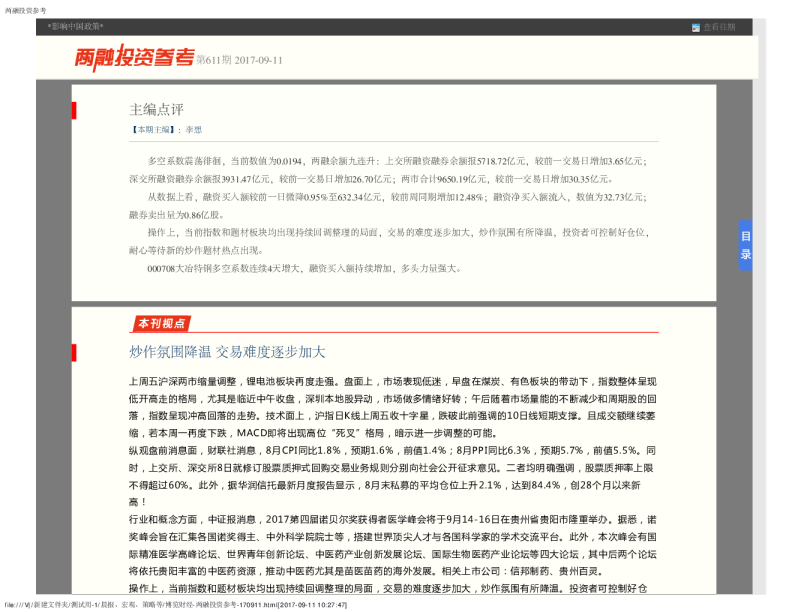Screen dimensions: 792x612
Task: Open the 目录 side tab
Action: coord(745,245)
